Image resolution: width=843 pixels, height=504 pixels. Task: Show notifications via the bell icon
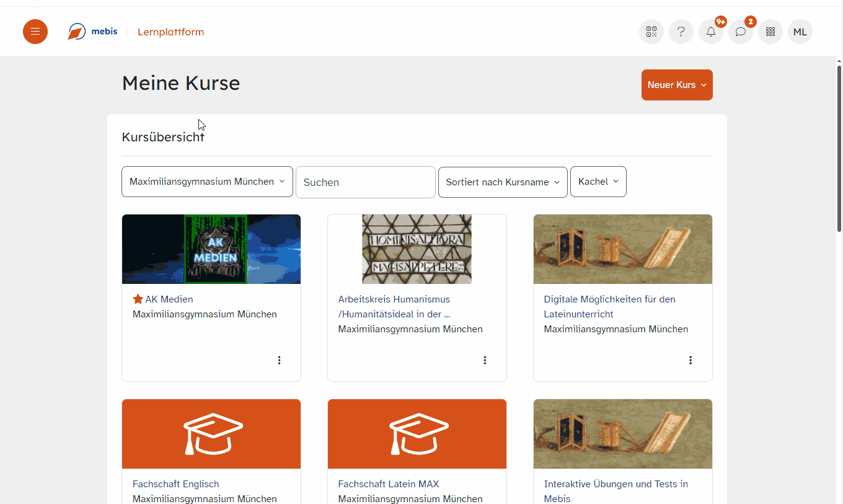711,32
